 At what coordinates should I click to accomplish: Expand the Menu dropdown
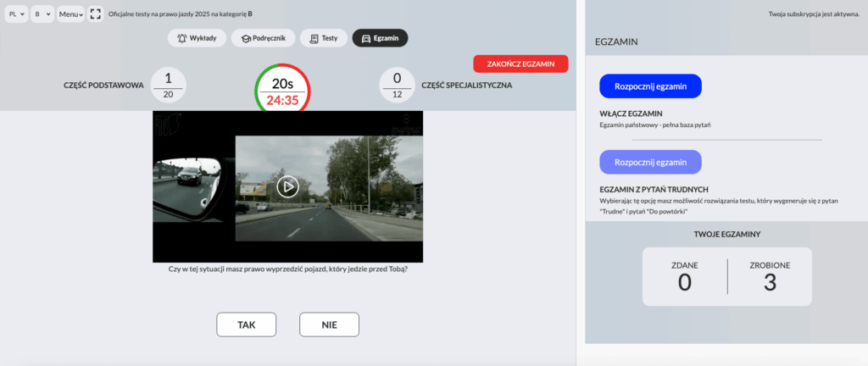(70, 14)
